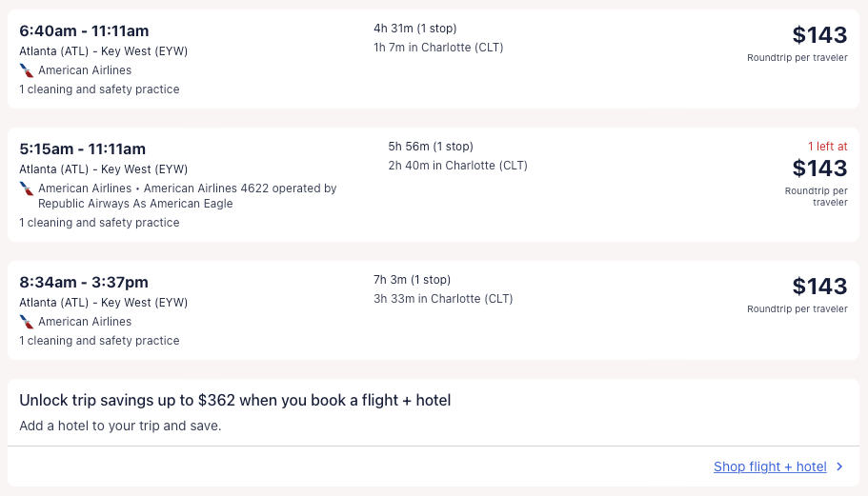Screen dimensions: 868x496
Task: Click chevron arrow next to Shop flight + hotel
Action: (839, 466)
